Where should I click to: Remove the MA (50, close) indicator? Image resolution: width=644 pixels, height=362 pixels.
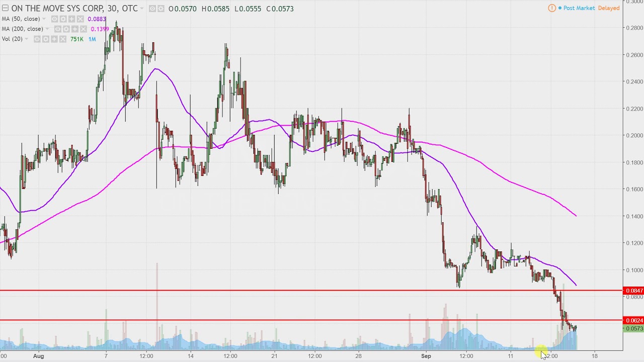pos(80,19)
